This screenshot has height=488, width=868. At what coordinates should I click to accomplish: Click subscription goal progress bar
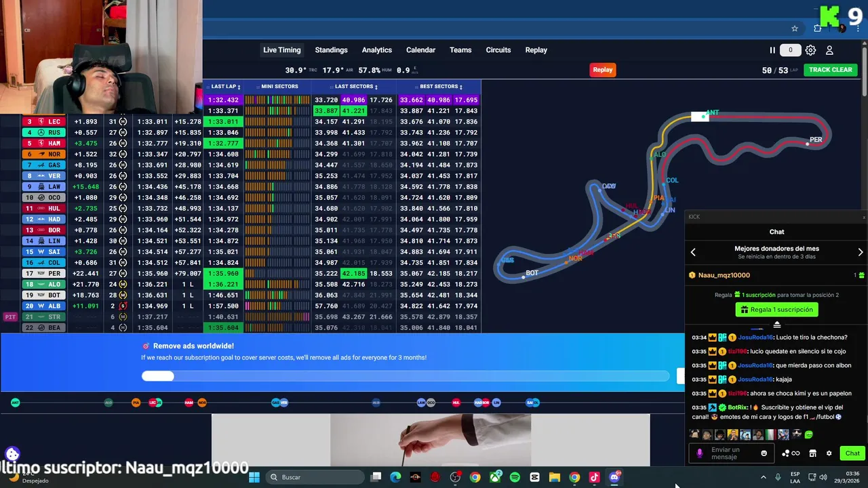406,376
